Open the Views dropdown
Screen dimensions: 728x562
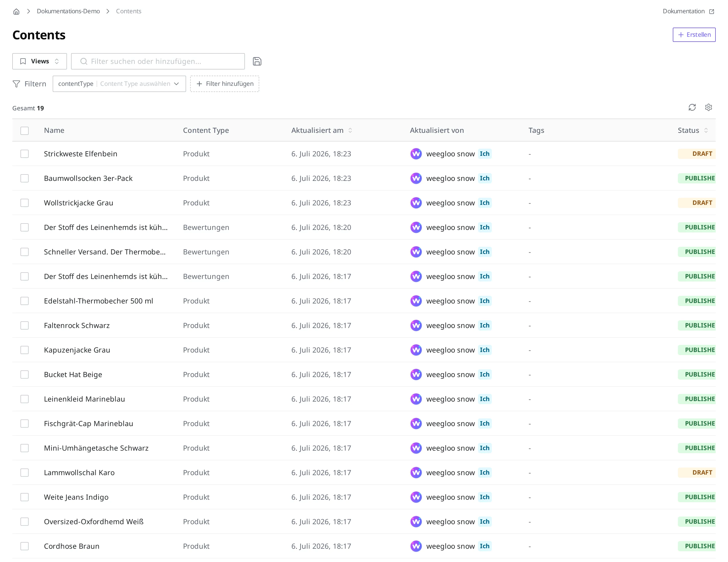[x=40, y=61]
